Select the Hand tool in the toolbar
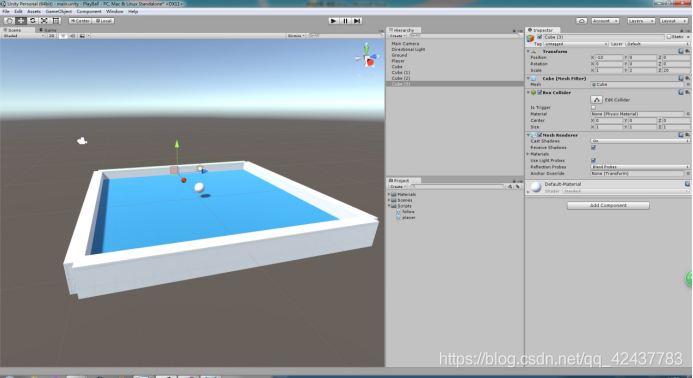693x378 pixels. coord(9,21)
